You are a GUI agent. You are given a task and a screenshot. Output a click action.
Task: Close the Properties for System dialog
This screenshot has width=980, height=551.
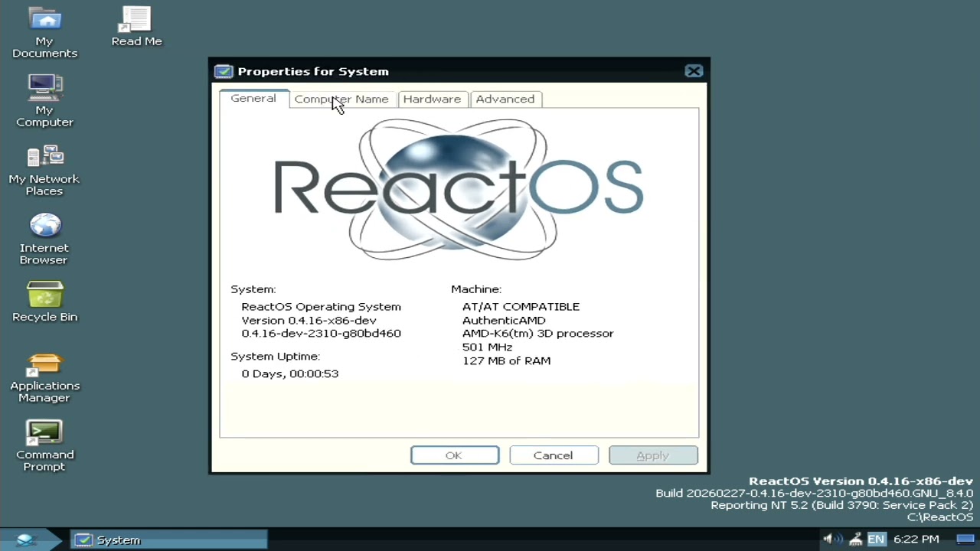pos(694,71)
